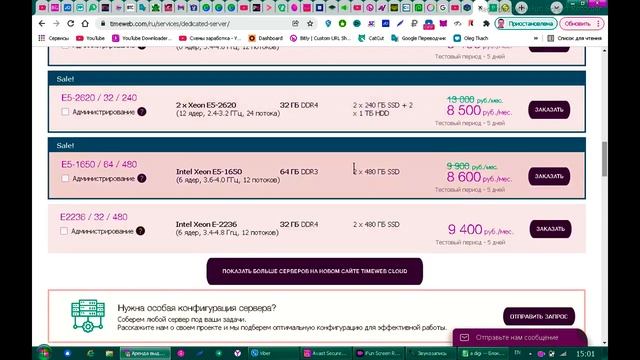
Task: Open help icon next to E2236 Администрирование
Action: click(x=140, y=231)
